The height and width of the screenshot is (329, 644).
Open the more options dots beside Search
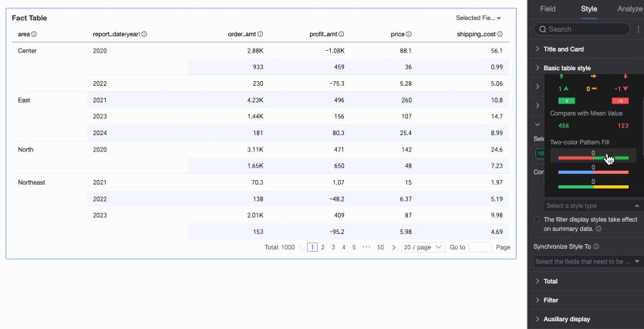(x=639, y=29)
